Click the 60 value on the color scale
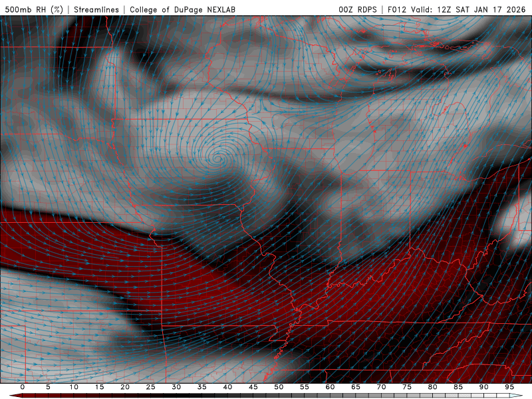 pos(330,387)
